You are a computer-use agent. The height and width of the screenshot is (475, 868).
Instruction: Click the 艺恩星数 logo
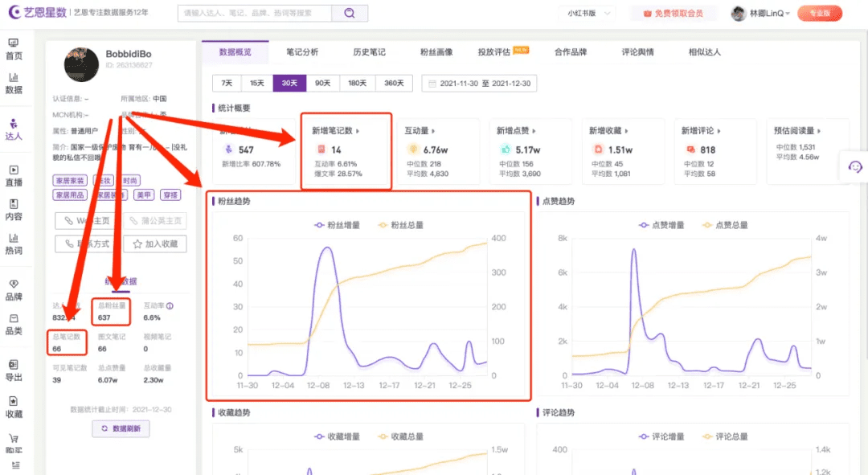point(38,12)
